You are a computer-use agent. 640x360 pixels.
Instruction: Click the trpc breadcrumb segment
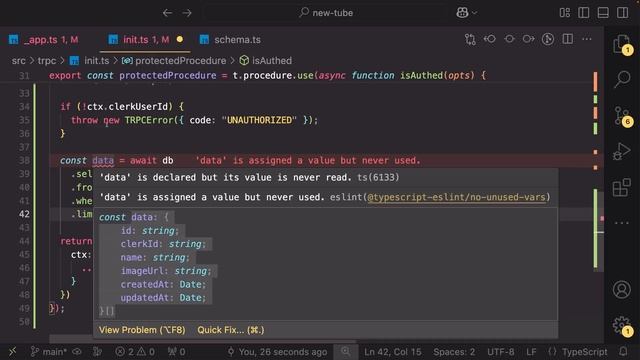point(47,61)
